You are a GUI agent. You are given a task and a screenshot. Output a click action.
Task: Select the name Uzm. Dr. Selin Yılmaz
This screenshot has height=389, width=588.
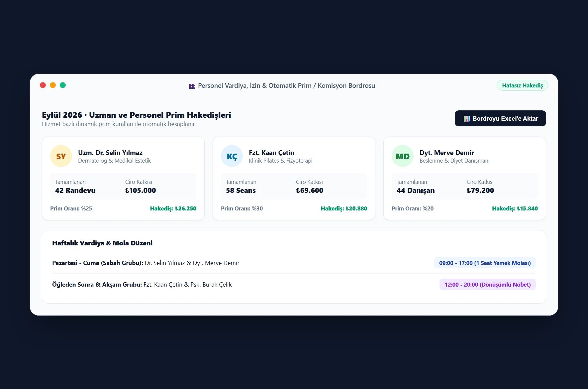pos(110,153)
